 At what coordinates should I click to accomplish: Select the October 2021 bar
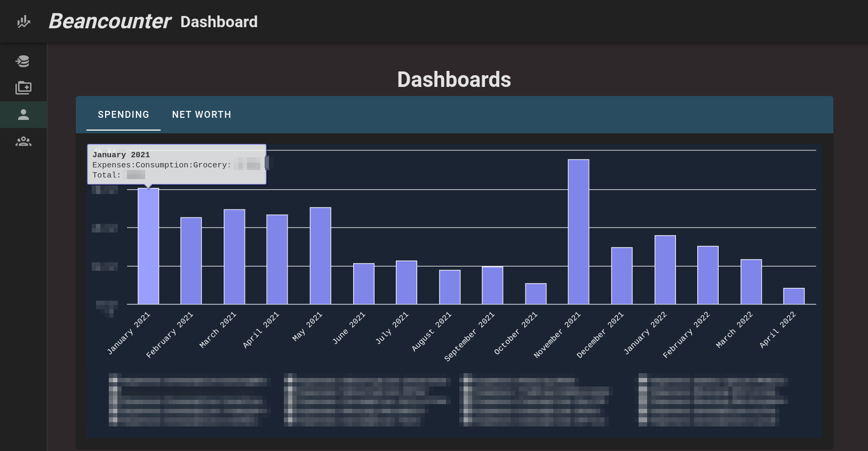[536, 294]
